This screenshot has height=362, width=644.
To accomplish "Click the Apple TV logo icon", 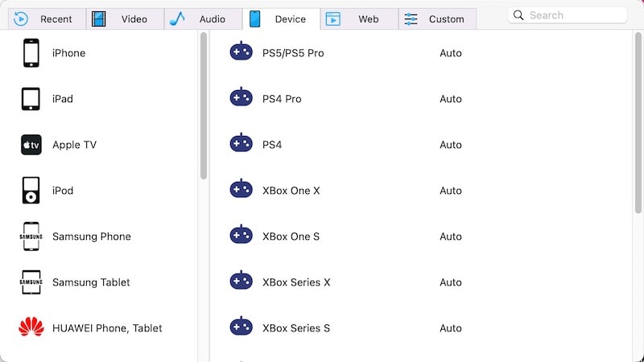I will tap(31, 145).
